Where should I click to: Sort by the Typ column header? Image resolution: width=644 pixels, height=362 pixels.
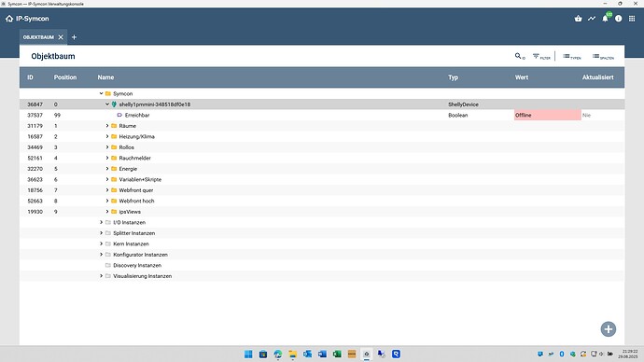[453, 77]
